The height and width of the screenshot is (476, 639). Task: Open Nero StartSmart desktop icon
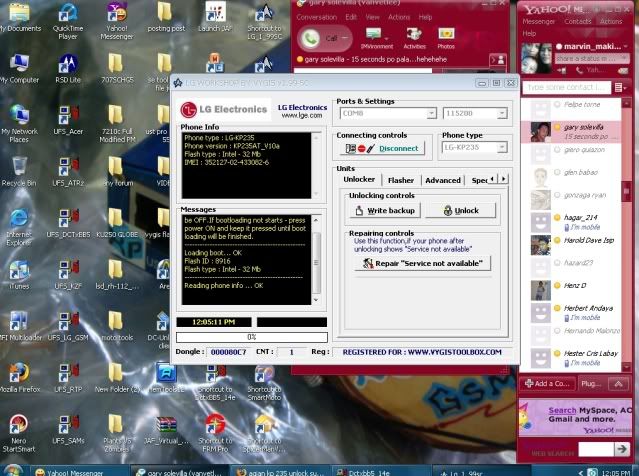coord(19,434)
